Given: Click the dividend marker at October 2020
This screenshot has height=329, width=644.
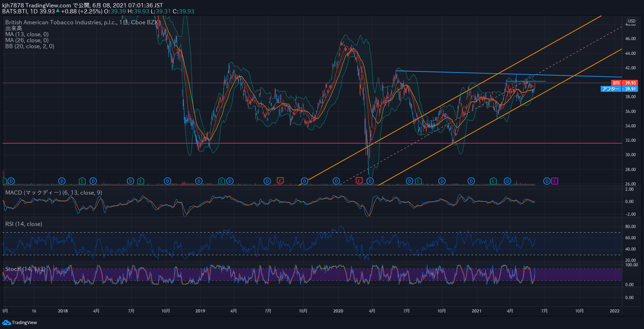Looking at the screenshot, I should (442, 181).
